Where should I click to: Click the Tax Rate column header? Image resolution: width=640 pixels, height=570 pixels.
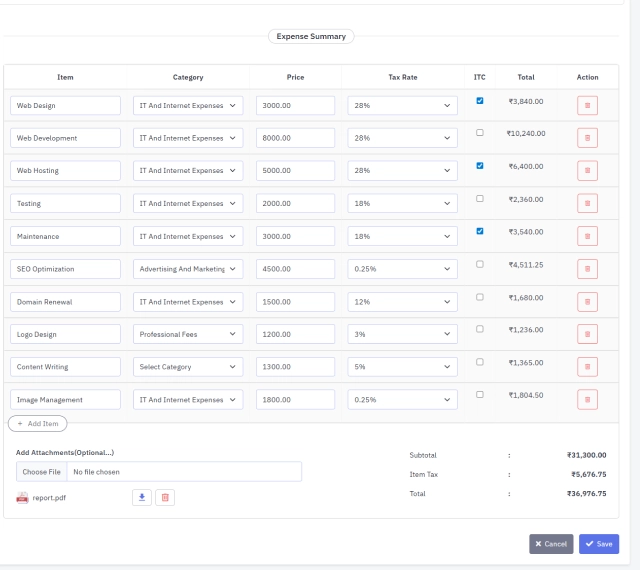402,77
